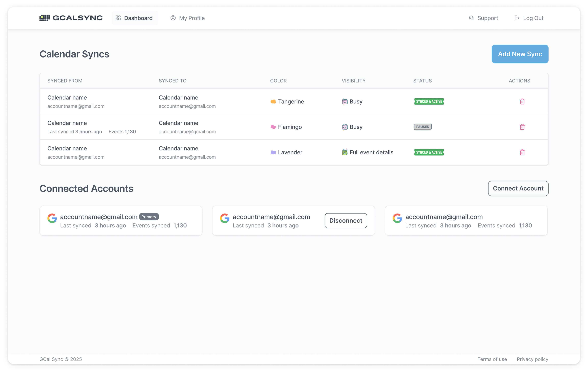Click the Synced & Active badge on Lavender row

click(x=429, y=152)
